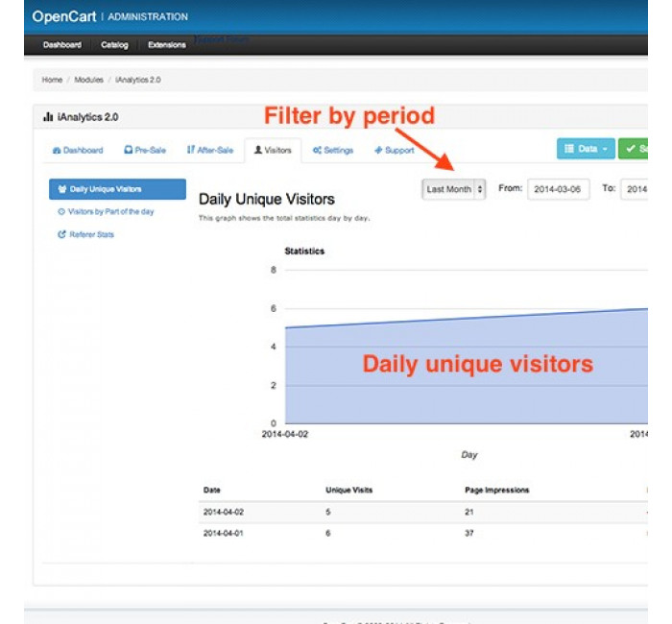The width and height of the screenshot is (672, 624).
Task: Click the Settings gears icon
Action: [317, 150]
